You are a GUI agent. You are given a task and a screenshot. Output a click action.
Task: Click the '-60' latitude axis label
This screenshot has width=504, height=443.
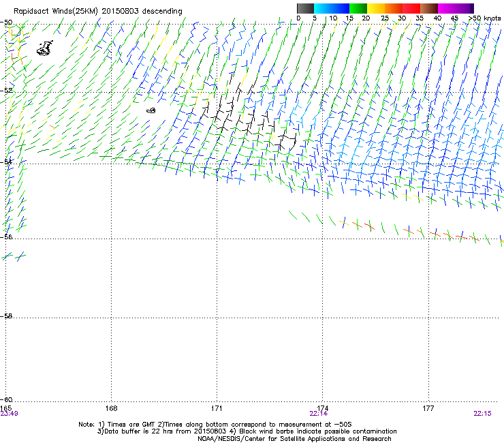(x=7, y=399)
